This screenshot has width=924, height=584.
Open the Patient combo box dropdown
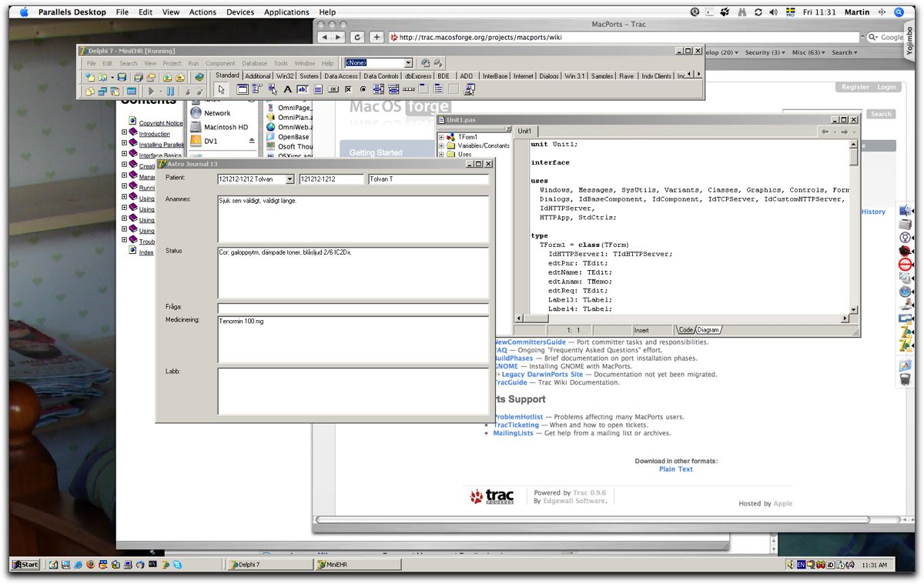[x=290, y=179]
